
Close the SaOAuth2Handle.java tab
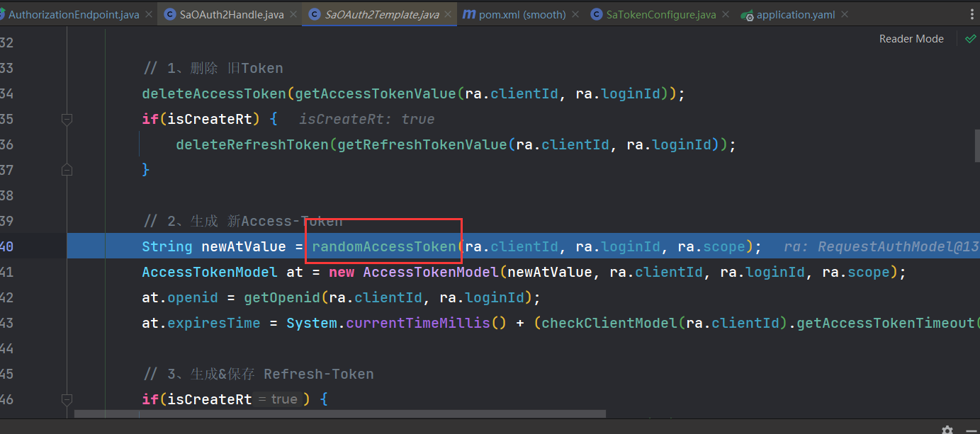pos(293,13)
